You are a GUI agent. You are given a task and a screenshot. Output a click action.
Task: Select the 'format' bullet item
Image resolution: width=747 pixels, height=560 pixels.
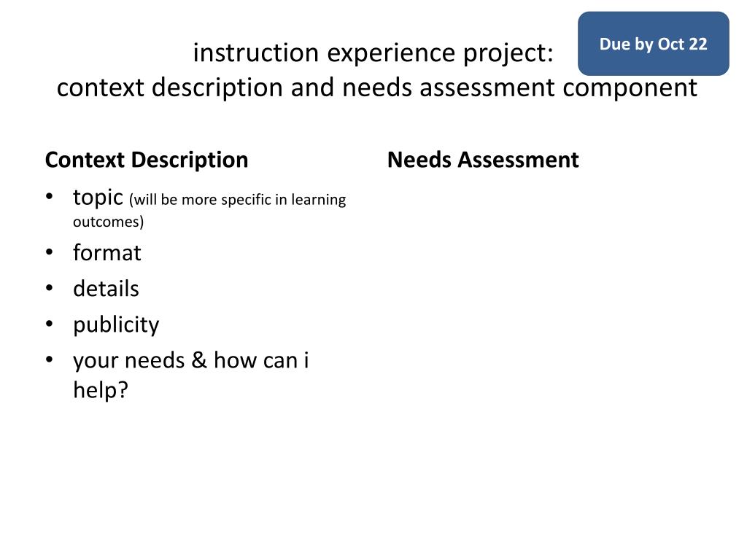[x=107, y=252]
